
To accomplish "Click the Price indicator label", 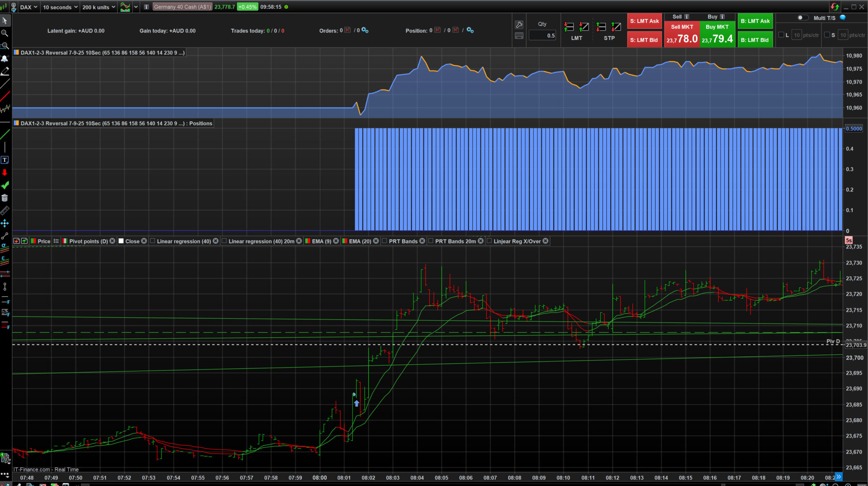I will tap(44, 241).
